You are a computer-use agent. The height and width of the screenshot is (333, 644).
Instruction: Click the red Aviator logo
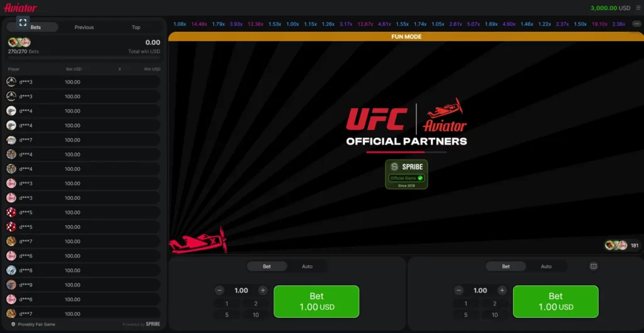pos(20,8)
